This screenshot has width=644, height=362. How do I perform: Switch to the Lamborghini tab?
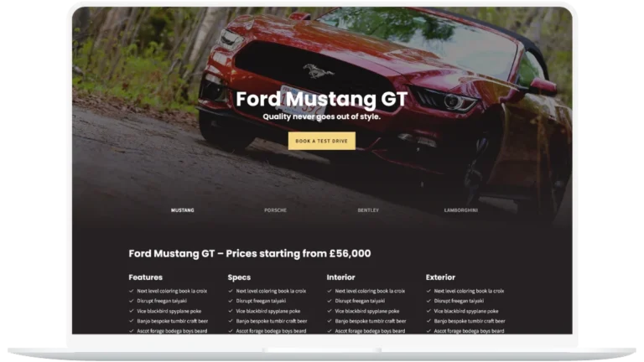click(x=461, y=210)
